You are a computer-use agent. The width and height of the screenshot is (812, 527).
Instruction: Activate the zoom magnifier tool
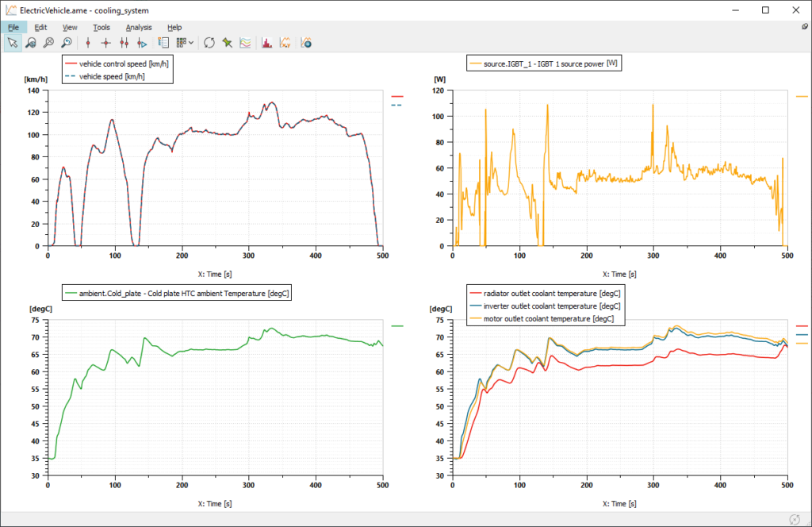[31, 42]
